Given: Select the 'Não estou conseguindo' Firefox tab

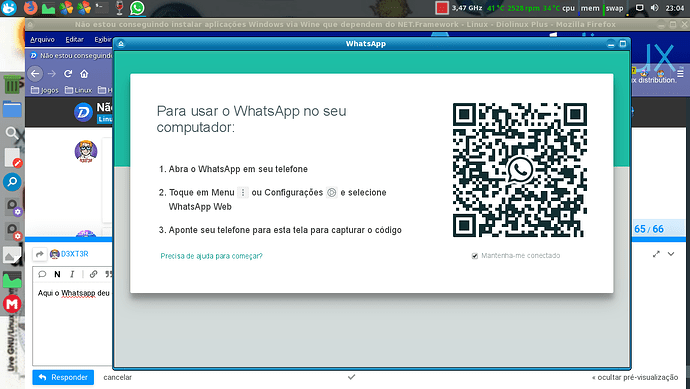Looking at the screenshot, I should [x=70, y=56].
